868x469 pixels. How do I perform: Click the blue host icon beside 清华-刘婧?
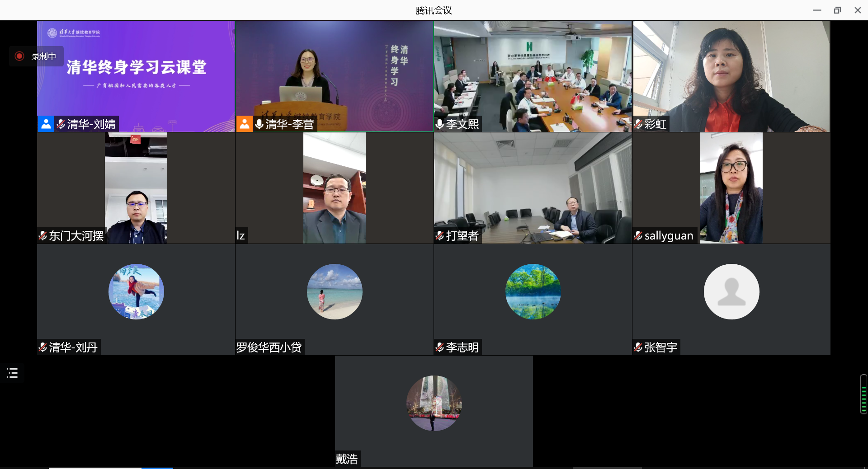point(46,124)
